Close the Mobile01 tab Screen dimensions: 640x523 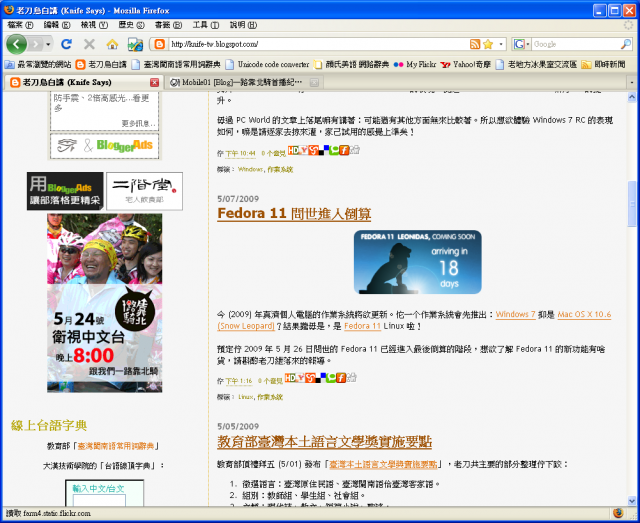tap(314, 82)
